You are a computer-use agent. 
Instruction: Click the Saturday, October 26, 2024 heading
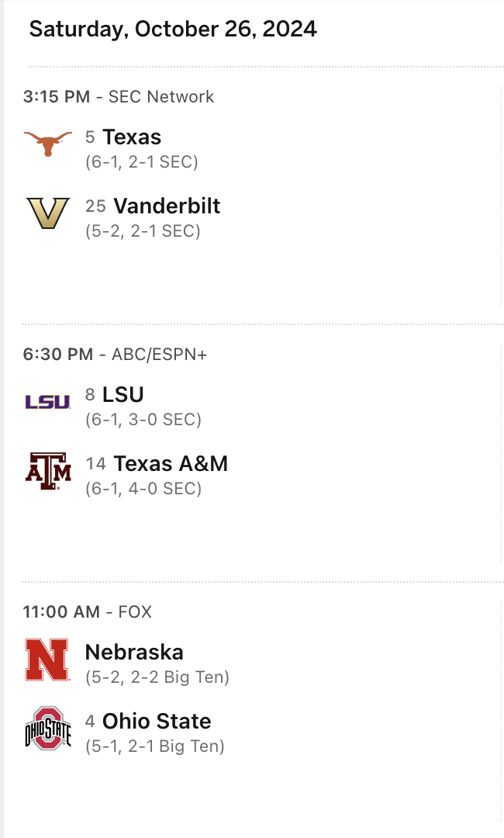[x=173, y=29]
